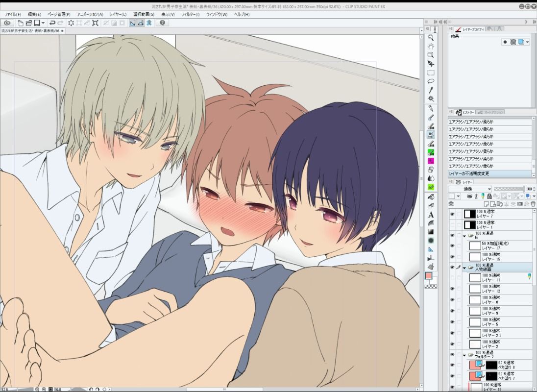Adjust the layer opacity slider
Screen dimensions: 537x392
(x=509, y=189)
